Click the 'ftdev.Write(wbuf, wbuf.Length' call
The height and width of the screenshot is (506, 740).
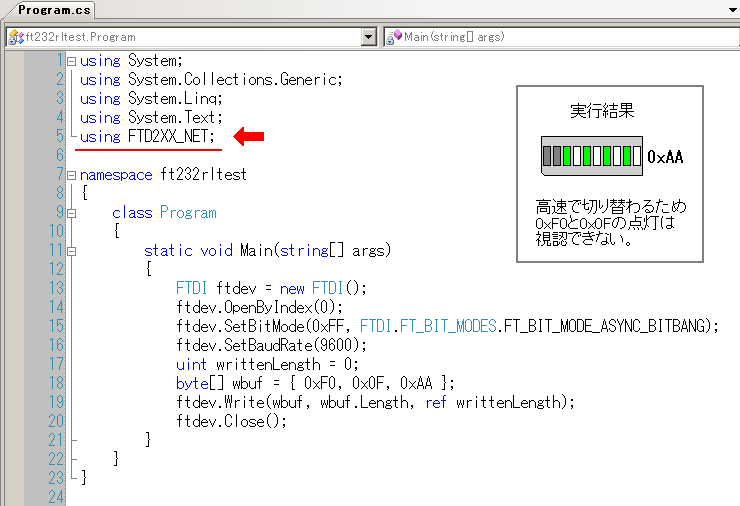294,402
